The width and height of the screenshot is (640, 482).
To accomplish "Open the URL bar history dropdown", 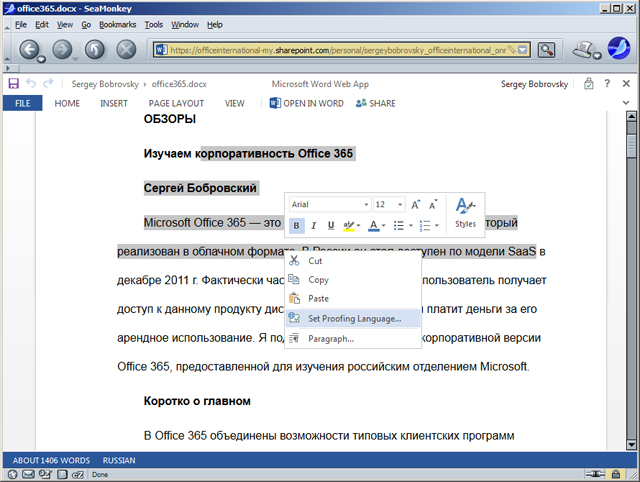I will pyautogui.click(x=522, y=50).
